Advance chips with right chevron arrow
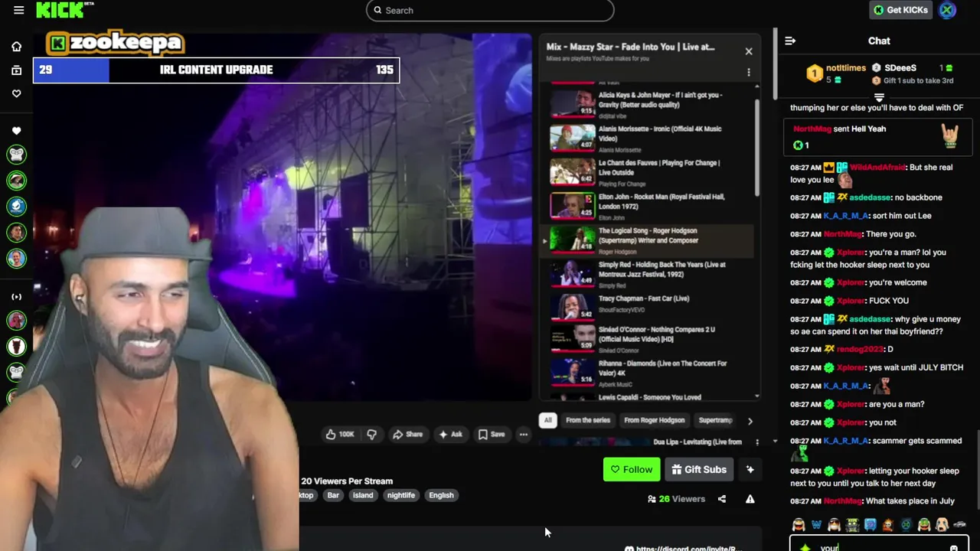Screen dimensions: 980x551 [750, 421]
